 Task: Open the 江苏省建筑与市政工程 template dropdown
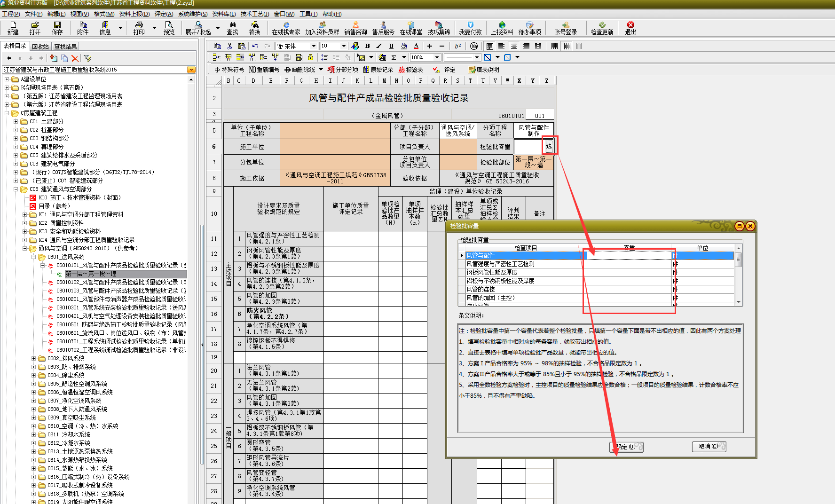[x=191, y=70]
